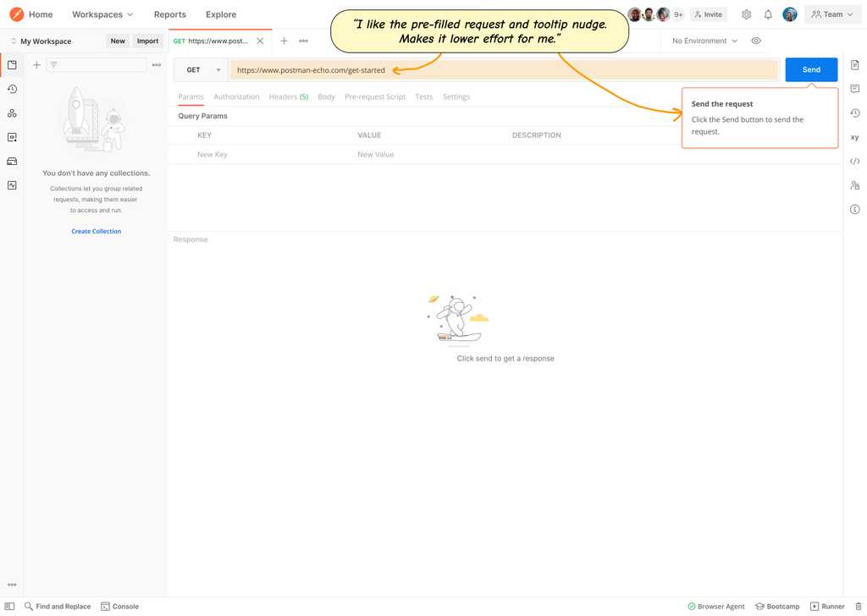Close the GET request tab
Image resolution: width=867 pixels, height=616 pixels.
(x=260, y=41)
